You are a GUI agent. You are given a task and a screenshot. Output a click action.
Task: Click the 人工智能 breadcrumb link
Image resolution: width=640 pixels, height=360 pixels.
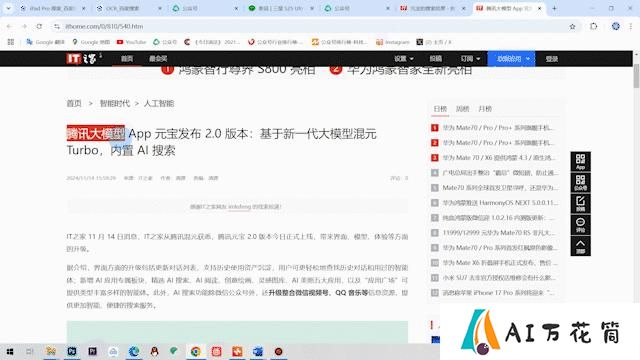click(x=159, y=104)
